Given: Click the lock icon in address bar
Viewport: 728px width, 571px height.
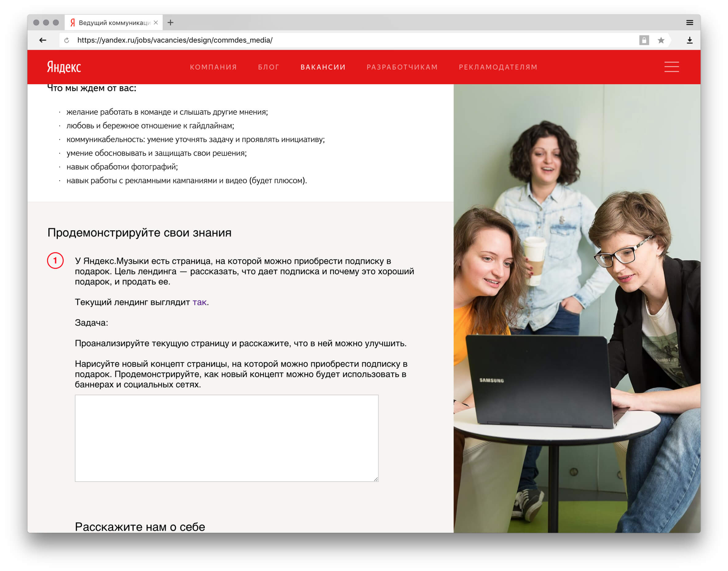Looking at the screenshot, I should [644, 40].
